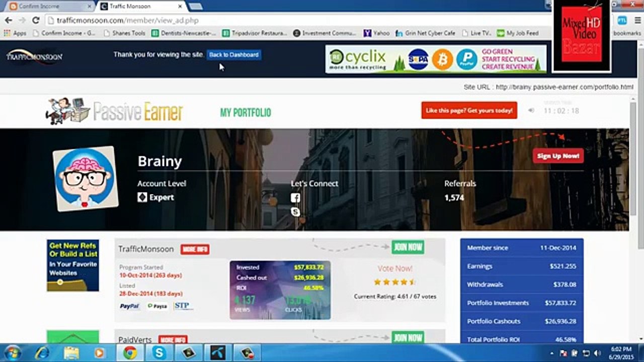This screenshot has width=644, height=362.
Task: Close the Traffic Monsoon tab
Action: 180,7
